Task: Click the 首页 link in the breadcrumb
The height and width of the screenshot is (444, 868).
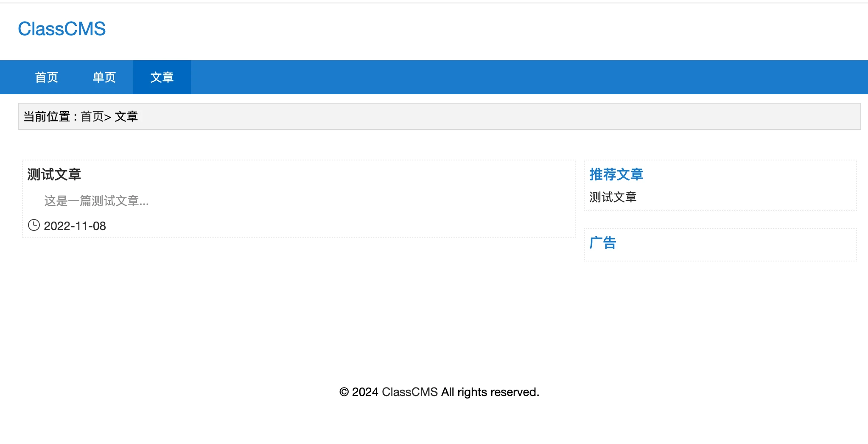Action: pyautogui.click(x=92, y=116)
